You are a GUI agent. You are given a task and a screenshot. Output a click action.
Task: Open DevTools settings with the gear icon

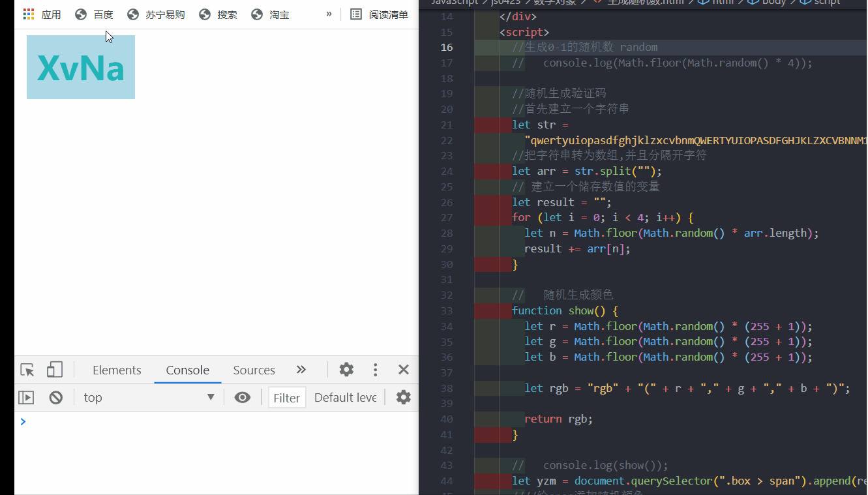[346, 370]
